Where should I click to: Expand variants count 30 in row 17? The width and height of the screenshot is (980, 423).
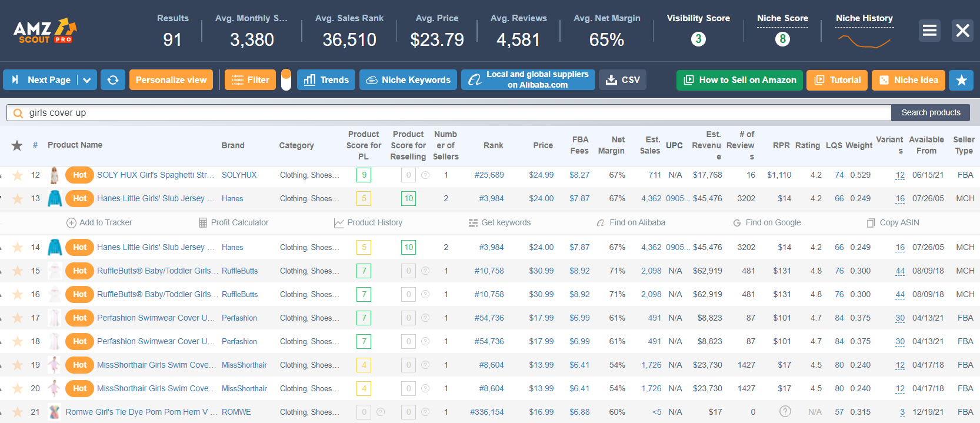point(900,318)
